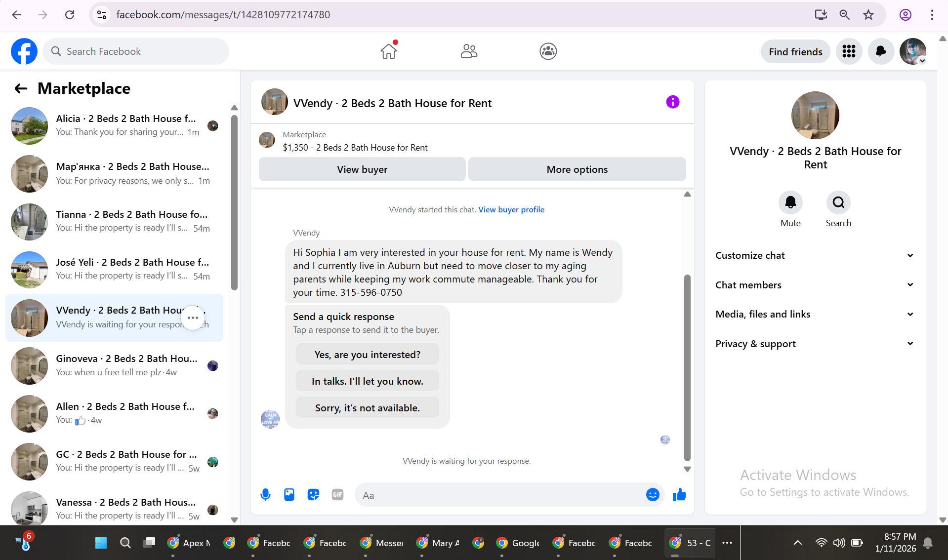This screenshot has height=560, width=948.
Task: Go back using the Marketplace back arrow
Action: pyautogui.click(x=21, y=88)
